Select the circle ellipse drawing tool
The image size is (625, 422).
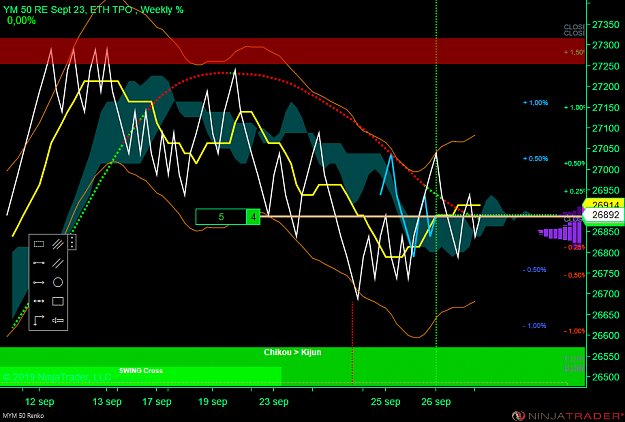(58, 282)
